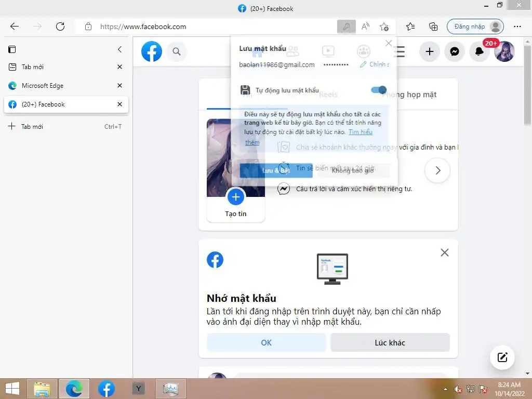532x399 pixels.
Task: Click the Lưu & Bật button
Action: [x=276, y=170]
